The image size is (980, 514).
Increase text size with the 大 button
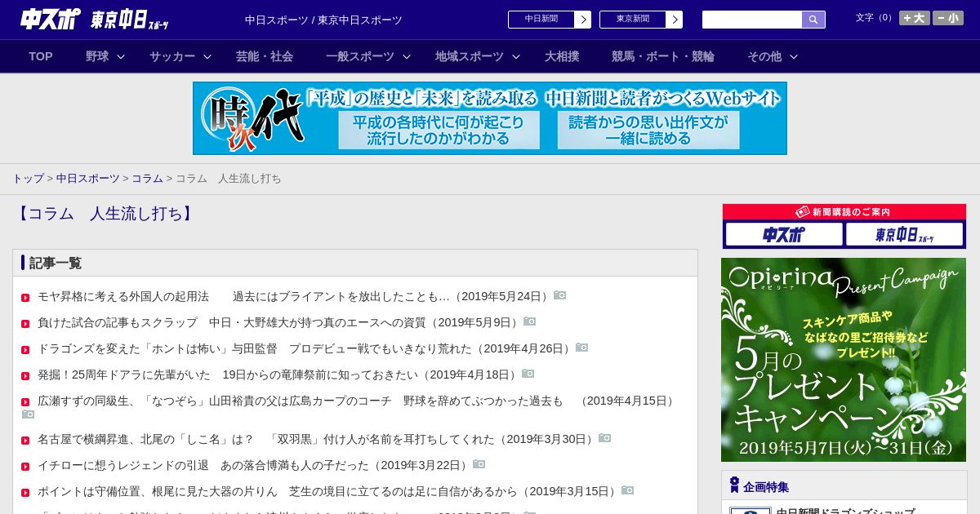(915, 18)
